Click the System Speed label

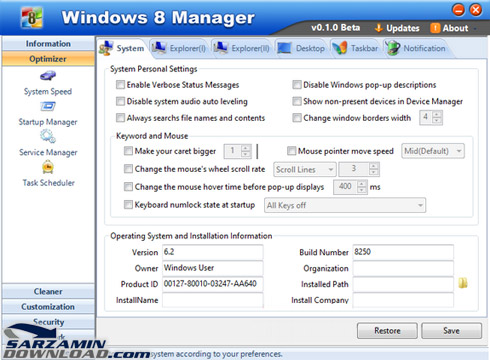(x=48, y=91)
